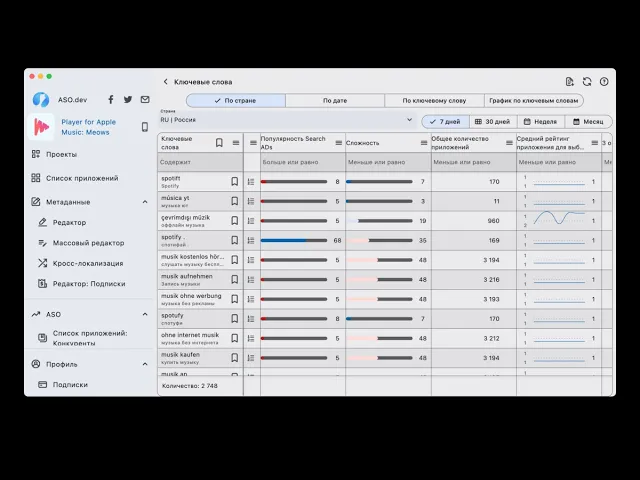Image resolution: width=640 pixels, height=480 pixels.
Task: Click the Больше или равно filter field
Action: (x=303, y=162)
